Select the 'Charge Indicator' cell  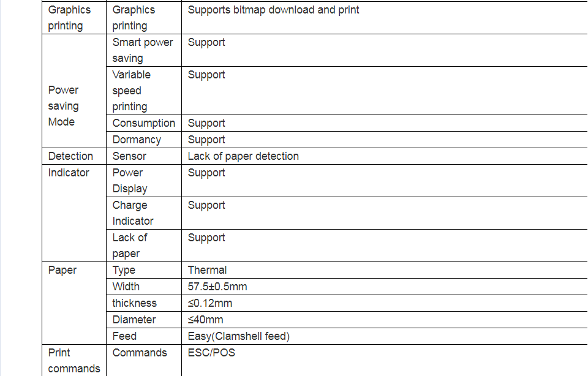132,213
